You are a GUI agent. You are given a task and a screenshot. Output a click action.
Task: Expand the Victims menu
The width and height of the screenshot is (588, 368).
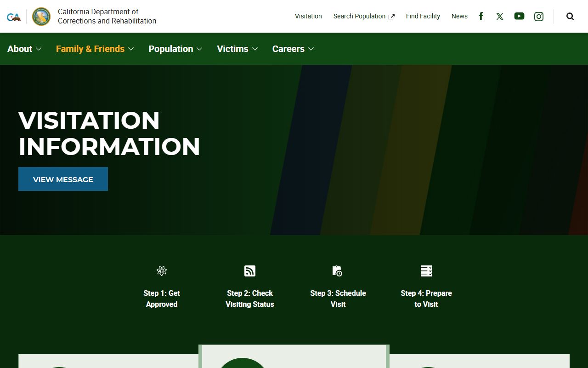coord(237,49)
